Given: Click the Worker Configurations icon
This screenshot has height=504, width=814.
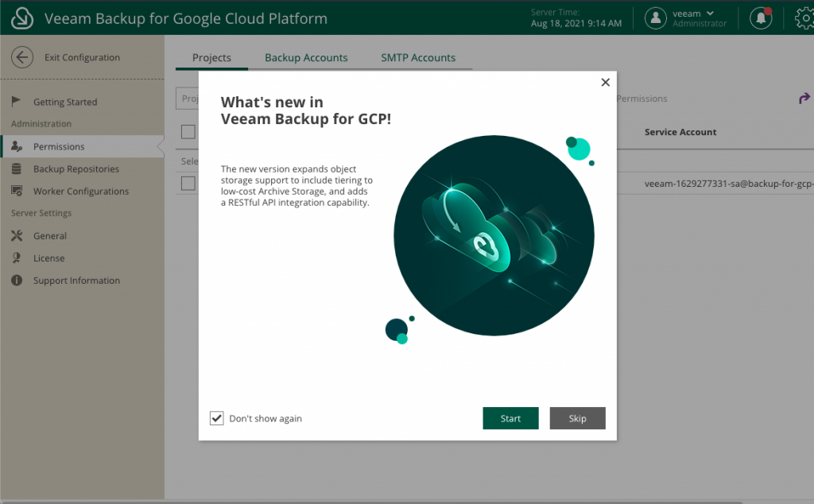Looking at the screenshot, I should pos(17,191).
